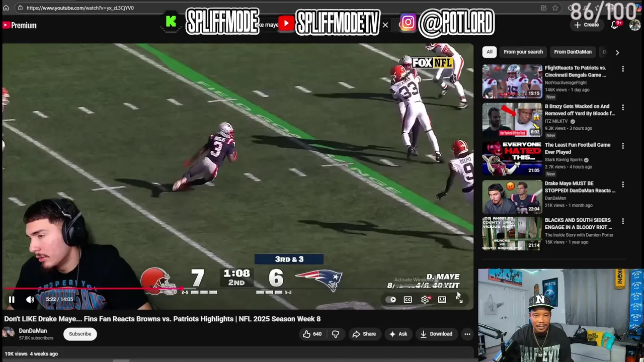644x362 pixels.
Task: Click 'The Inside Story with Damion Porter'
Action: coord(579,235)
